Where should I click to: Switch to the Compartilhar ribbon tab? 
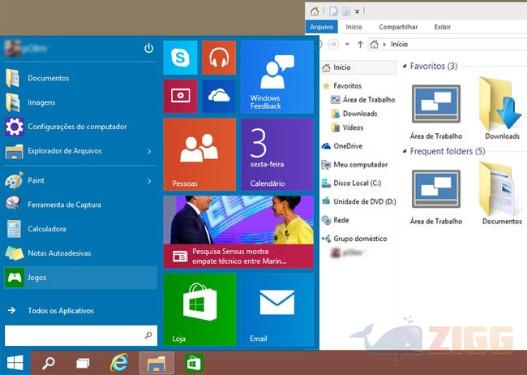pyautogui.click(x=398, y=27)
